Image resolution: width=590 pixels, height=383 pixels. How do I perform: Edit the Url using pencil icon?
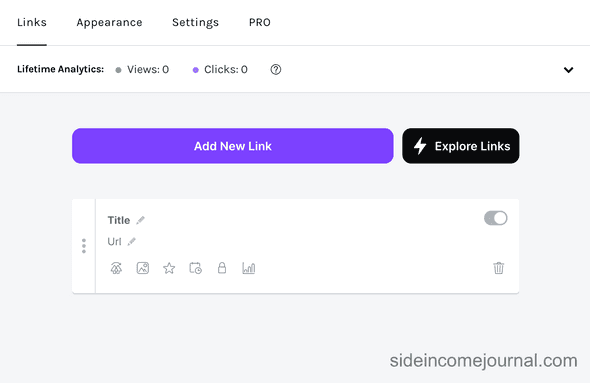131,242
